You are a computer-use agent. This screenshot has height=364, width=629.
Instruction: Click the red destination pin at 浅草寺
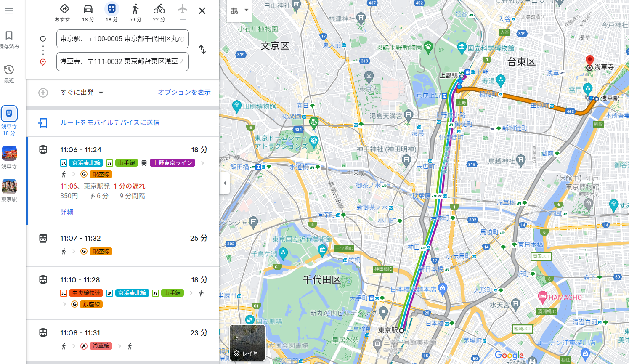point(589,61)
